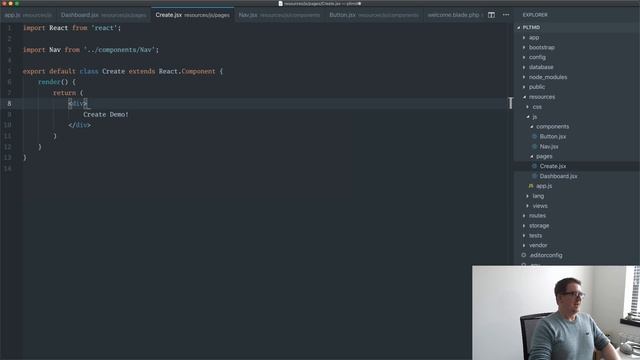Switch to the Dashboard.jsx editor tab

(x=103, y=15)
